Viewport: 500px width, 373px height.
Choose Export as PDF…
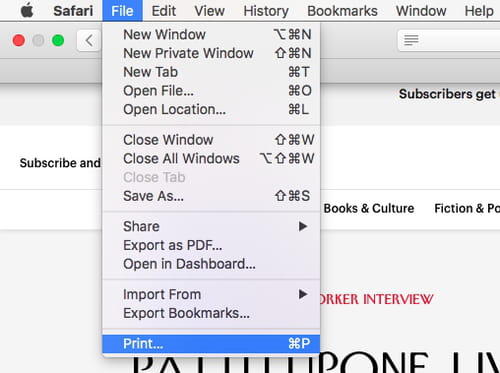click(211, 245)
